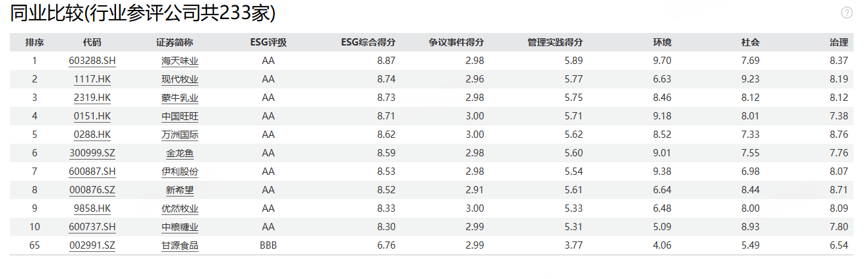Click the ESG评级 column header
868x279 pixels.
268,42
